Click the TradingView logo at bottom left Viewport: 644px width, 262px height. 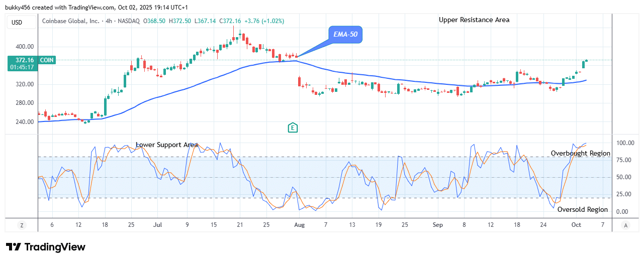point(45,247)
